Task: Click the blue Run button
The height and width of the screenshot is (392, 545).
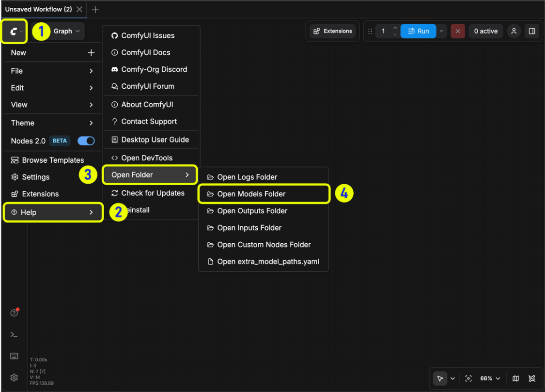Action: [418, 31]
